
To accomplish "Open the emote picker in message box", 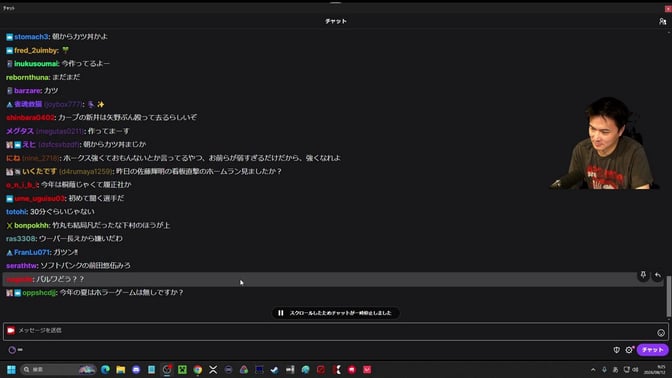I will pos(661,333).
